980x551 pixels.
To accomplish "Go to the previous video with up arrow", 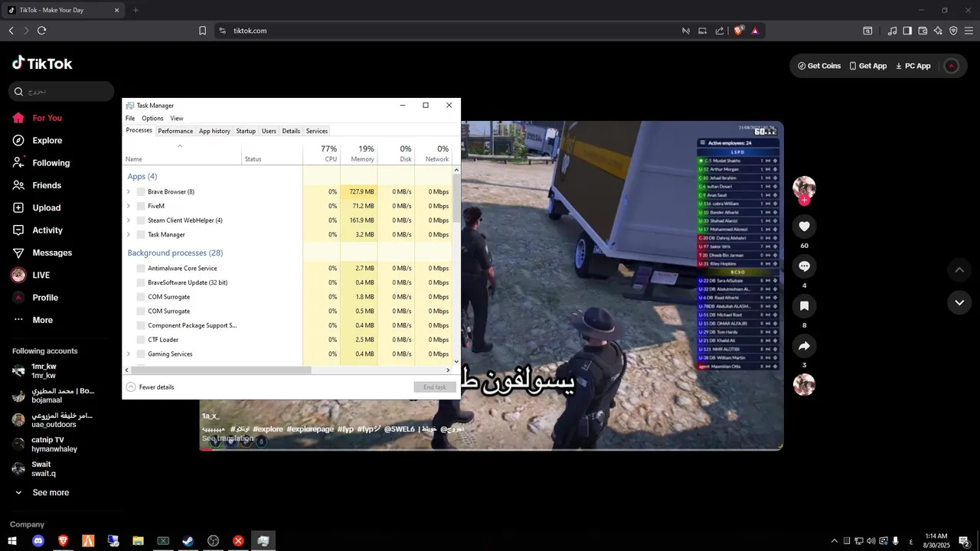I will click(x=959, y=269).
